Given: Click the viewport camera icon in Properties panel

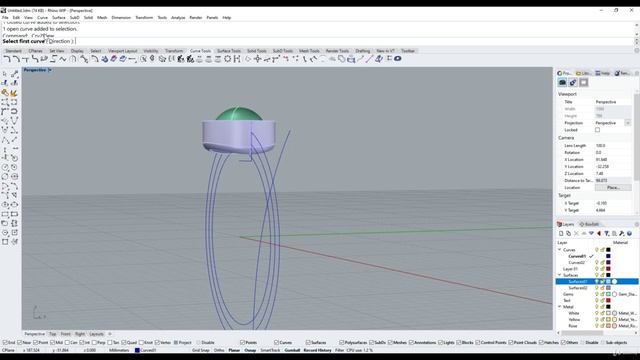Looking at the screenshot, I should 562,82.
